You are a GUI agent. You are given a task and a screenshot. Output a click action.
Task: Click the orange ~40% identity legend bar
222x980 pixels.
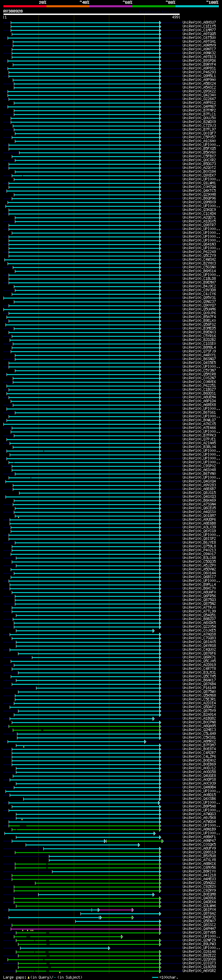[x=68, y=6]
